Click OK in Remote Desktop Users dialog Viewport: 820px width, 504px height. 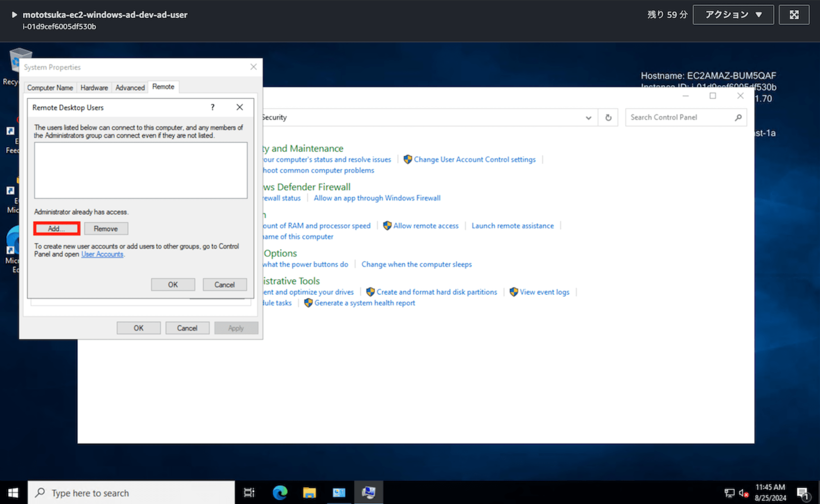tap(173, 284)
